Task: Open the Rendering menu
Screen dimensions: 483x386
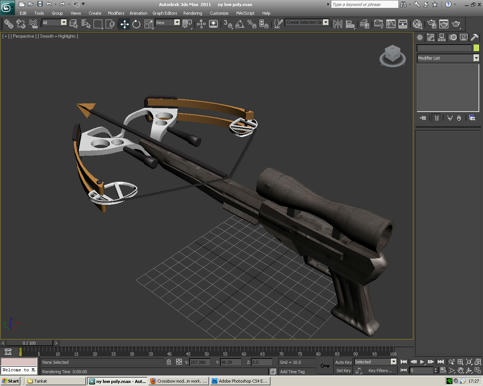Action: click(x=193, y=13)
